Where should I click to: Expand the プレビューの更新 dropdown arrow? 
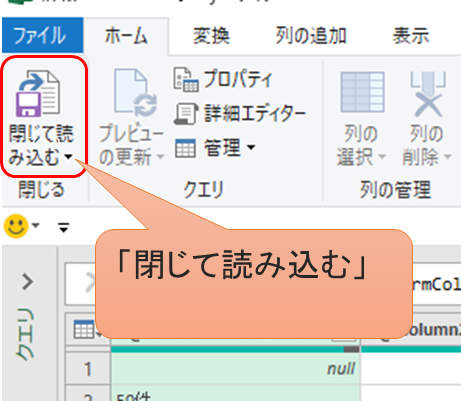pos(160,156)
